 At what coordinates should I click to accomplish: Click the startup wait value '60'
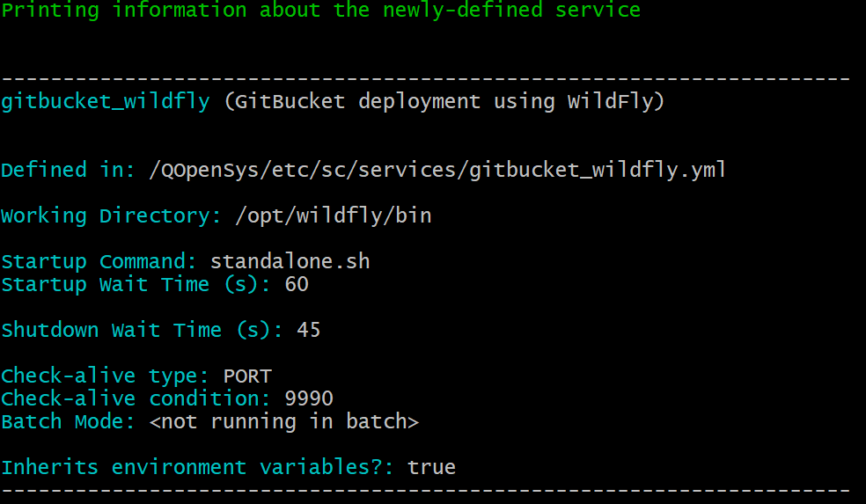(x=297, y=284)
